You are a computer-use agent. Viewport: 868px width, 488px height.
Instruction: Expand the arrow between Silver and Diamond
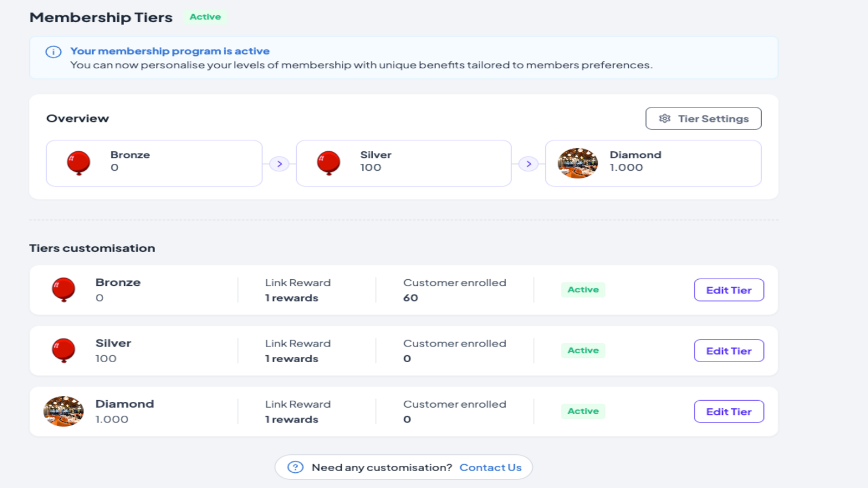tap(528, 163)
